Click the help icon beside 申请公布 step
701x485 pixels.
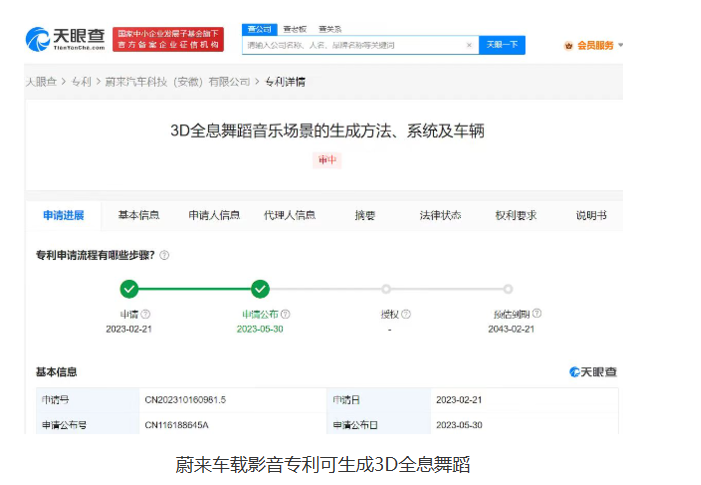pyautogui.click(x=285, y=314)
